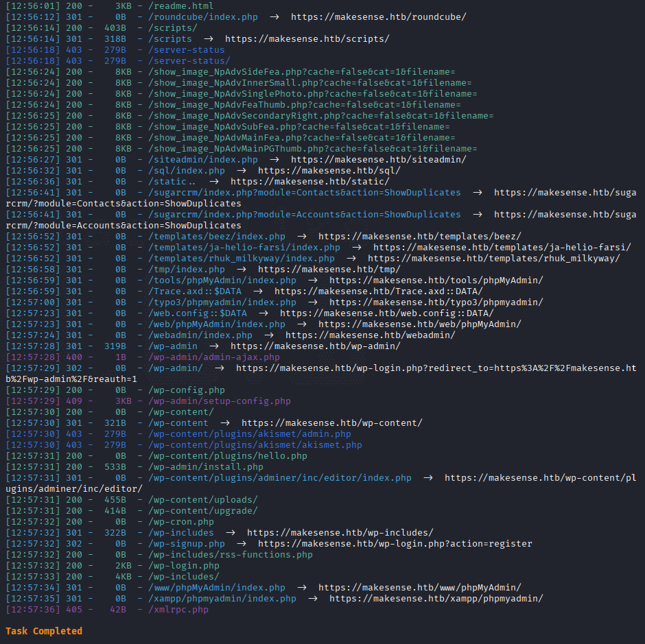Click the "https://makesense.htb/templates/ja-helio-farsi/" redirect URL
This screenshot has height=644, width=645.
(x=502, y=248)
